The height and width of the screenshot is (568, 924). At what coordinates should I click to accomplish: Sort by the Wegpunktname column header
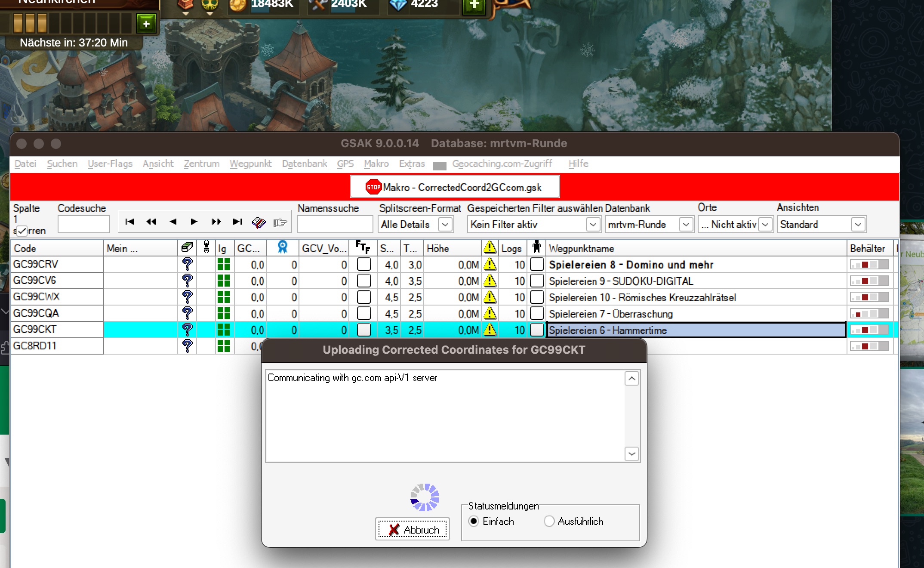[696, 248]
